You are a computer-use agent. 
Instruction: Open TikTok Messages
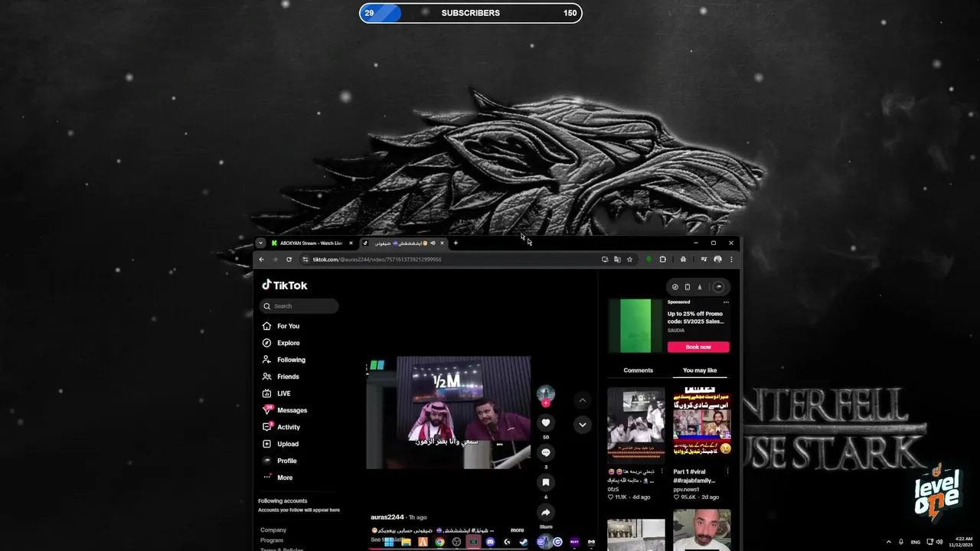click(x=285, y=410)
